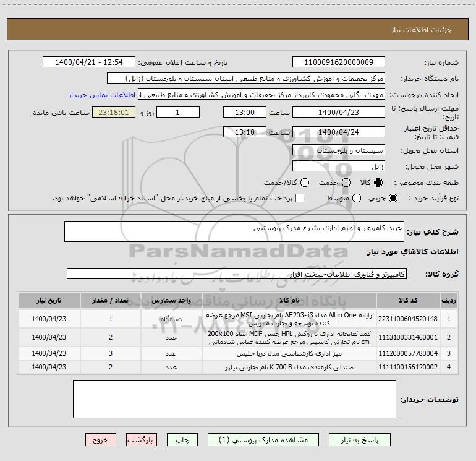This screenshot has height=461, width=476.
Task: Click goods group field کامپیوتر و فناوری اطلاعات
Action: tap(237, 274)
